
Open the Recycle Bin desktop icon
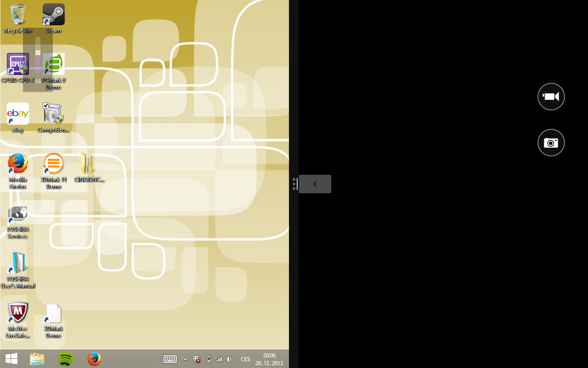click(18, 18)
